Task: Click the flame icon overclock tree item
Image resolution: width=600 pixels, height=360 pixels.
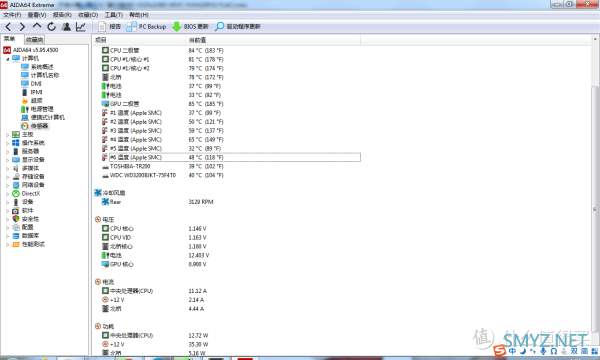Action: 25,101
